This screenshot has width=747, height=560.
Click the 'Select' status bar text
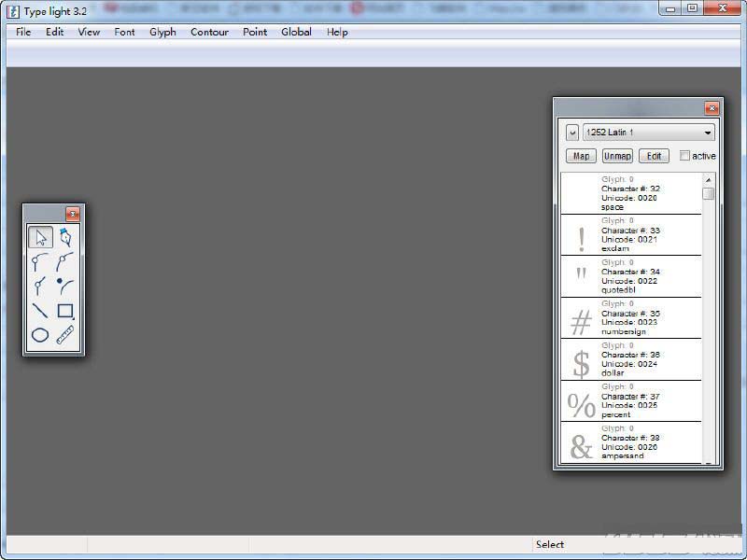550,544
